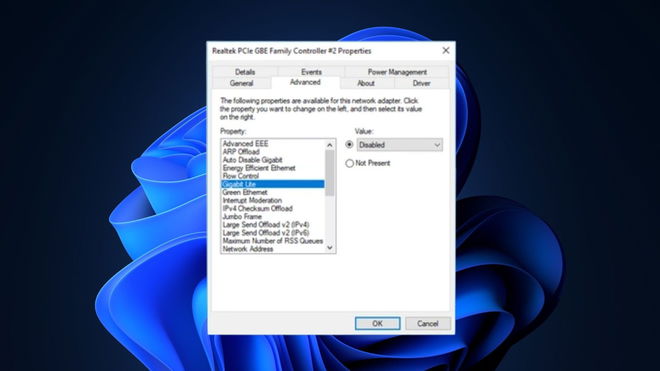Image resolution: width=660 pixels, height=371 pixels.
Task: Select Energy Efficient Ethernet property
Action: pos(273,168)
